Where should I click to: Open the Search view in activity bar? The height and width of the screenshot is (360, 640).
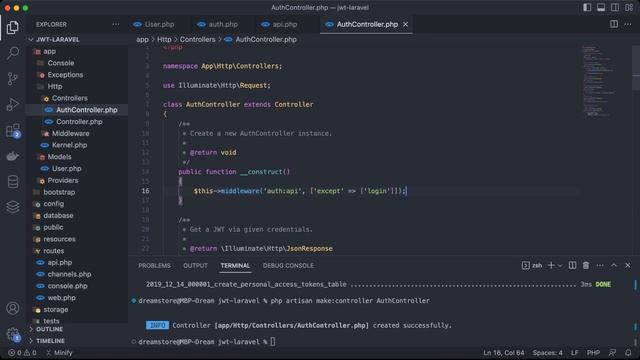13,53
